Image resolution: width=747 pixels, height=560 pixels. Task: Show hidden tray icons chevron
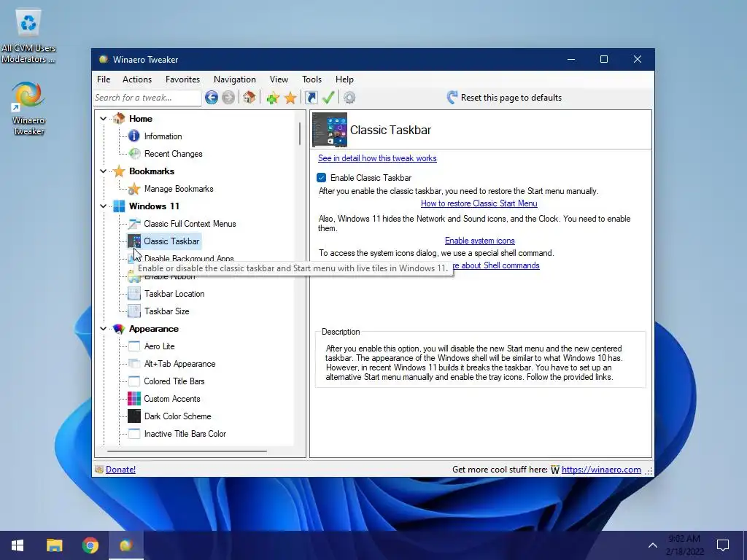point(653,545)
